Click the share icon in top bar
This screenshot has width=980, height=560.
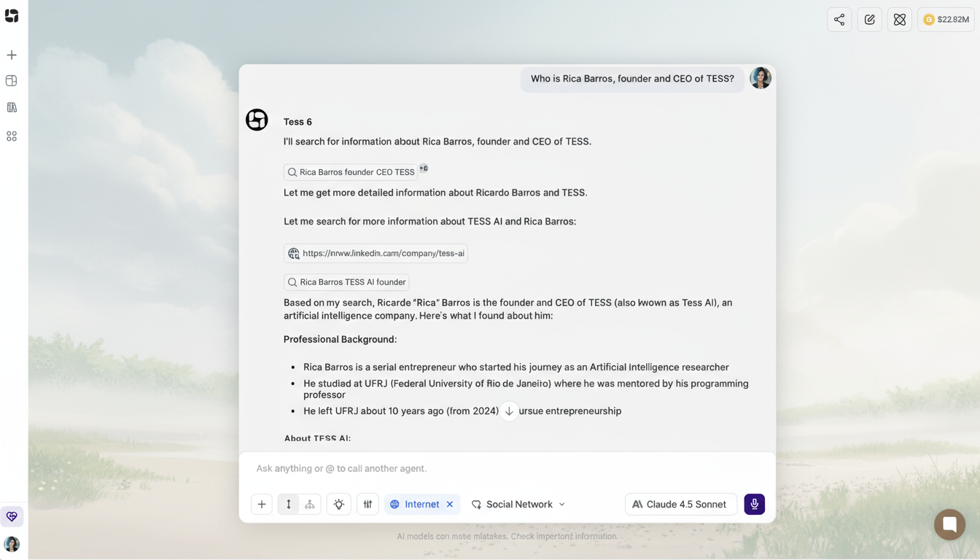(839, 20)
